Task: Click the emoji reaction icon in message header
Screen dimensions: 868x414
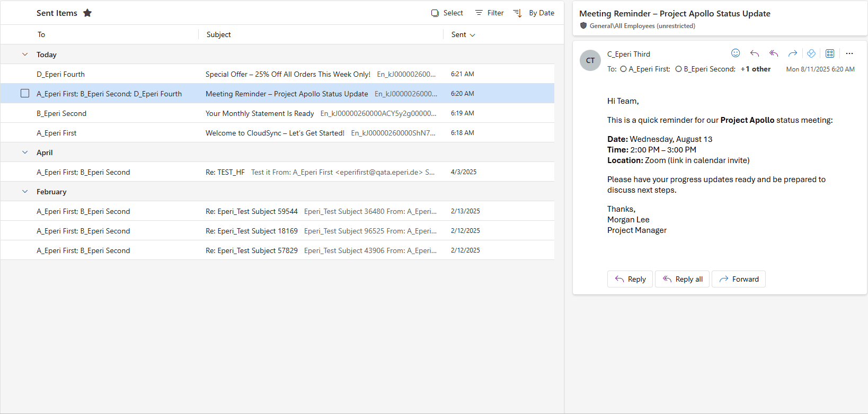Action: click(x=736, y=53)
